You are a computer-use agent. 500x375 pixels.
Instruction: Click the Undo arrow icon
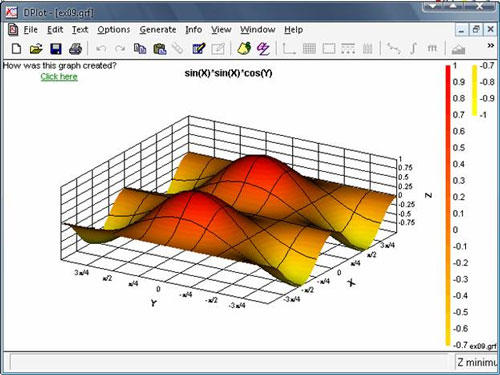[x=101, y=49]
